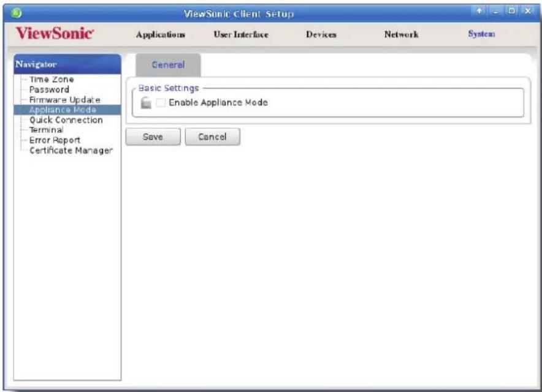Select Password in Navigator
The width and height of the screenshot is (542, 392).
point(49,89)
